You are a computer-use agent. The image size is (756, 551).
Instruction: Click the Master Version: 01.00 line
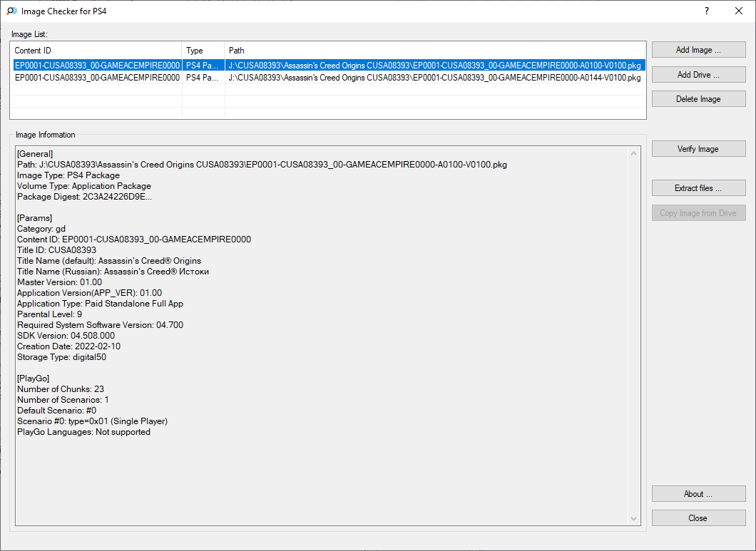tap(59, 282)
